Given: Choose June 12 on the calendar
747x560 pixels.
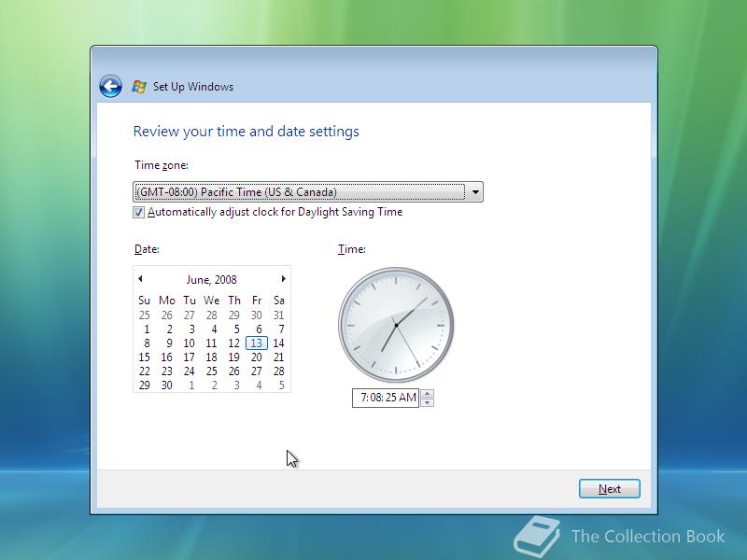Looking at the screenshot, I should tap(234, 343).
